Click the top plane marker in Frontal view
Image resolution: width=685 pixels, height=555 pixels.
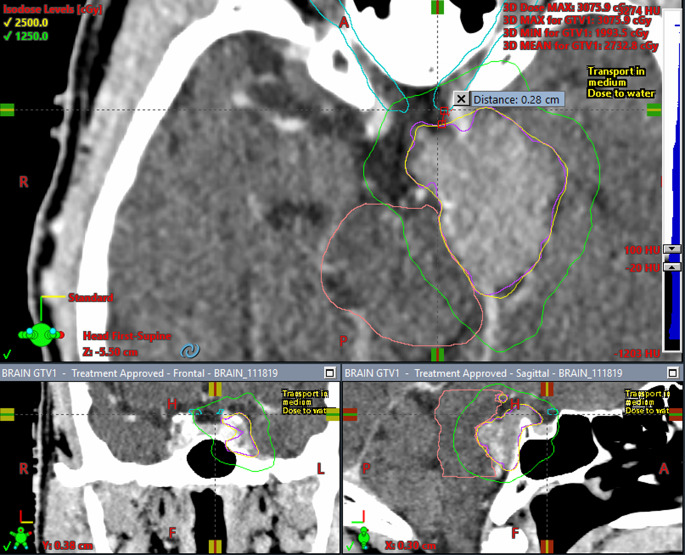point(215,389)
